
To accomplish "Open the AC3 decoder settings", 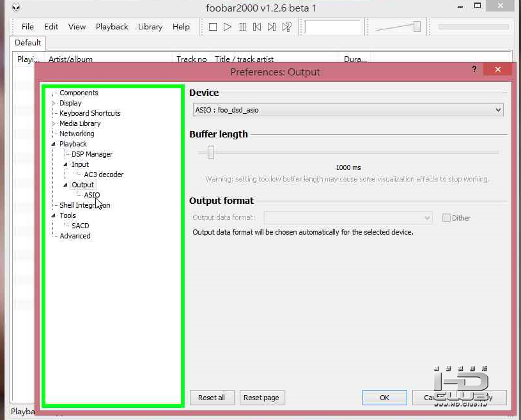I will pos(104,175).
